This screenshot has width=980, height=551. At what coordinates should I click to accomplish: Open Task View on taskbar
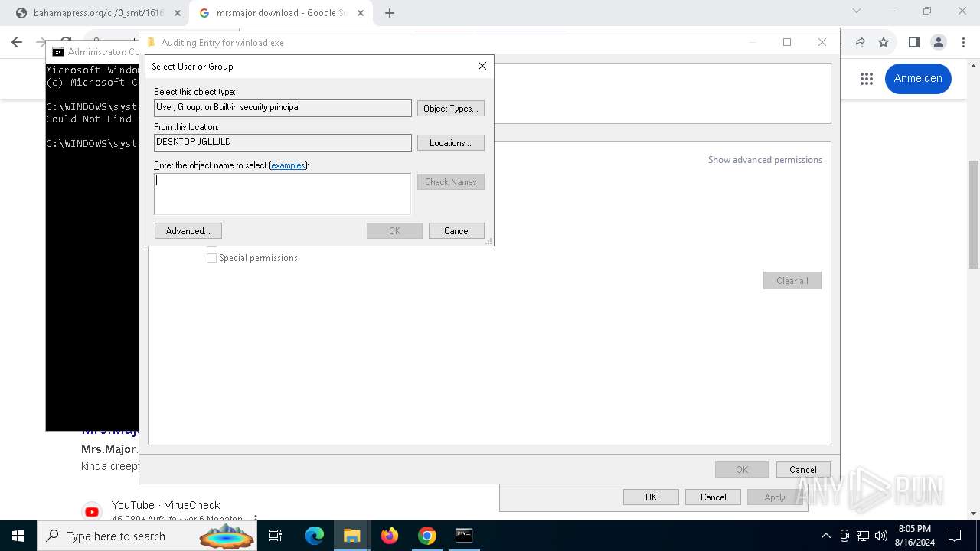coord(276,536)
